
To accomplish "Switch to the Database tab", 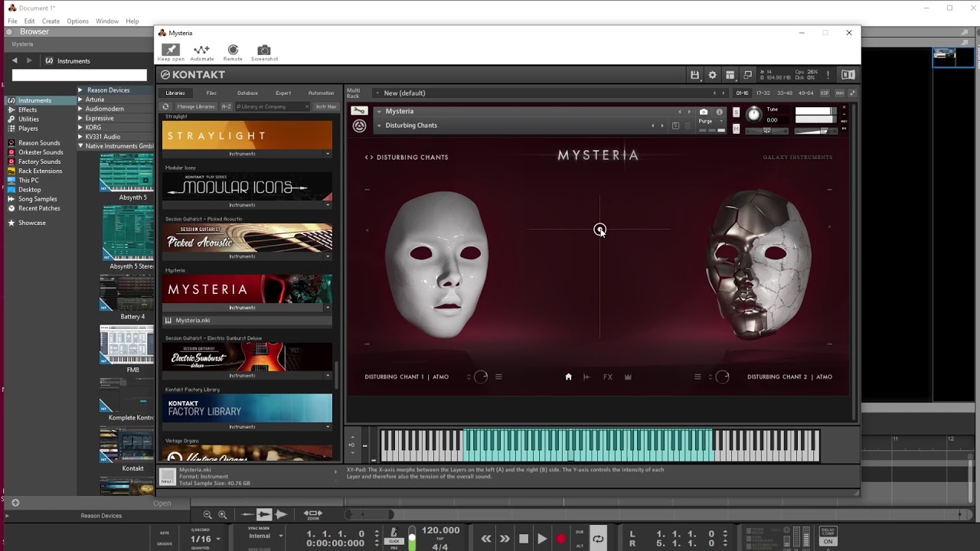I will [x=247, y=93].
